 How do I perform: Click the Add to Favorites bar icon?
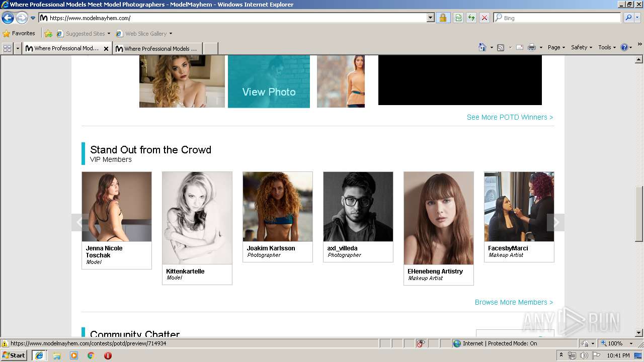[x=48, y=33]
